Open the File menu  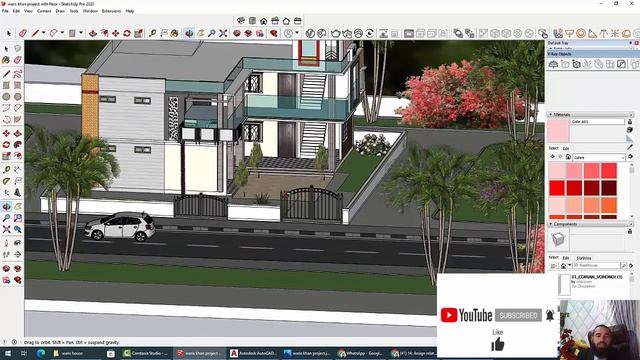point(5,11)
